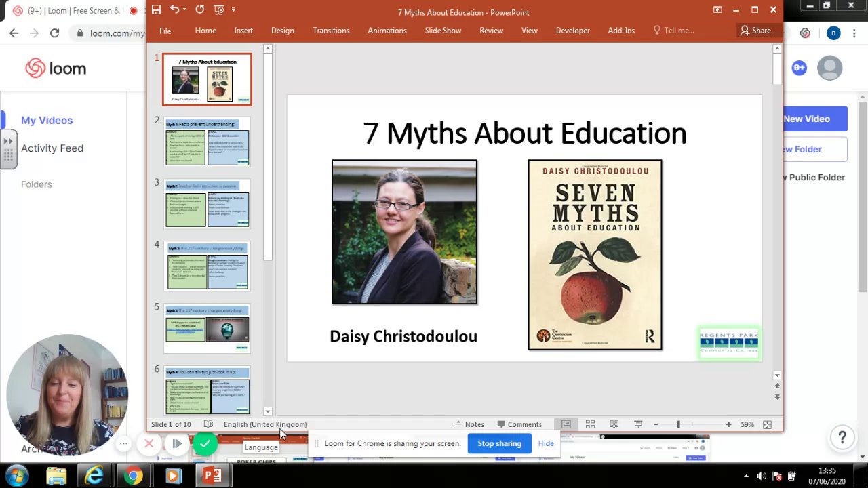Click the English (United Kingdom) language indicator
The height and width of the screenshot is (488, 868).
(x=265, y=424)
